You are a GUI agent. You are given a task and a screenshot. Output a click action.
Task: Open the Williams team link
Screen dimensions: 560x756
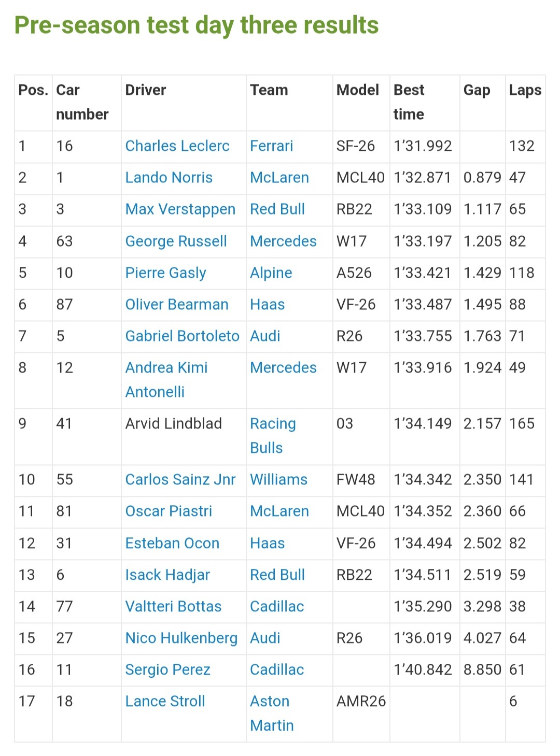pyautogui.click(x=278, y=480)
